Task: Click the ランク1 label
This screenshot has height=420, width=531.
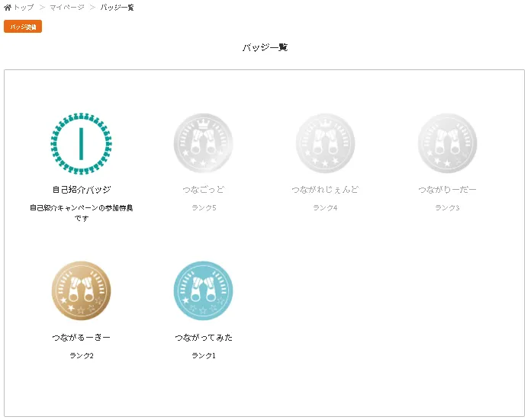Action: click(x=204, y=356)
